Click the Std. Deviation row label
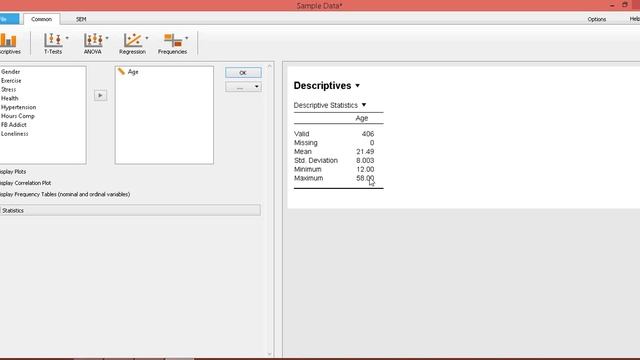This screenshot has height=360, width=640. [316, 160]
